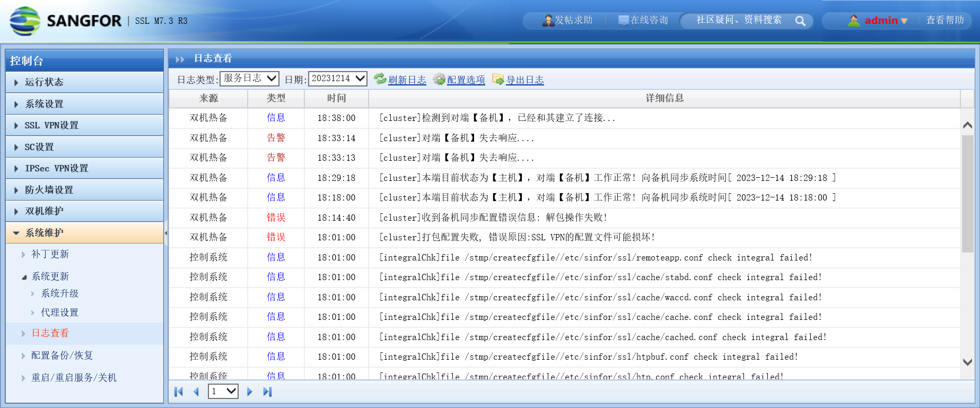Open the 配置备份/恢复 menu item
Screen dimensions: 980x408
(x=62, y=355)
